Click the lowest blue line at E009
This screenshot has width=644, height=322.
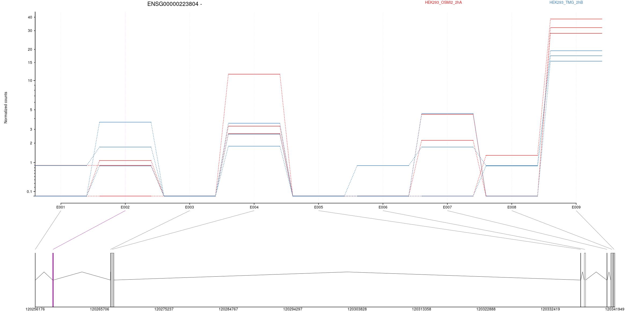pyautogui.click(x=576, y=61)
